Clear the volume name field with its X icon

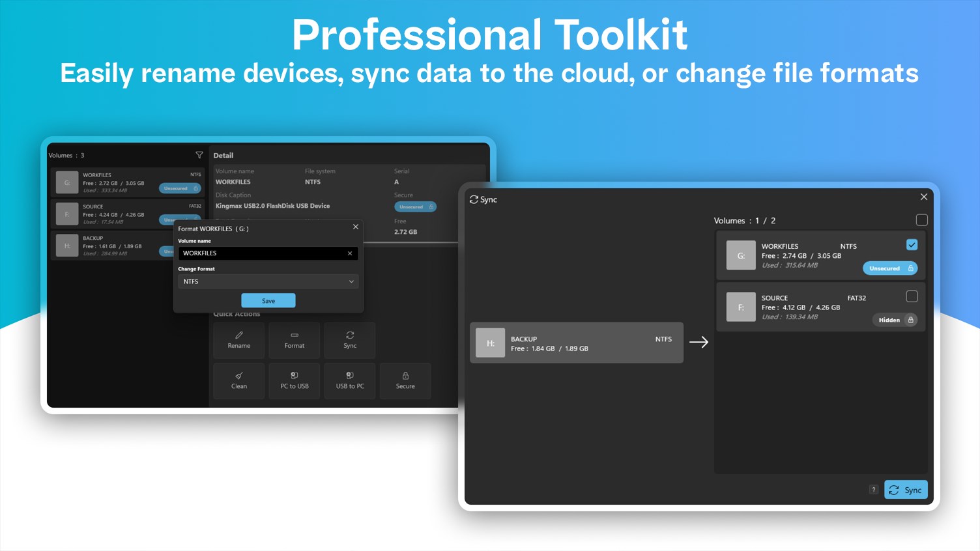tap(350, 253)
